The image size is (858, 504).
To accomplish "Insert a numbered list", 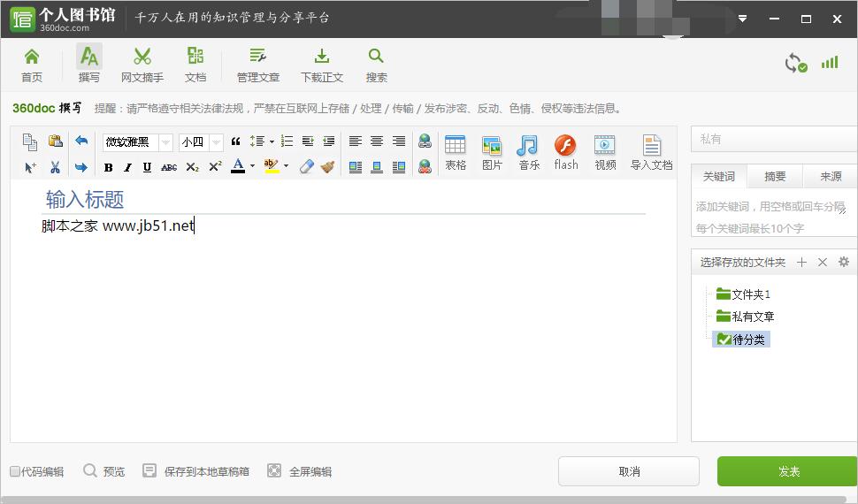I will (x=287, y=141).
